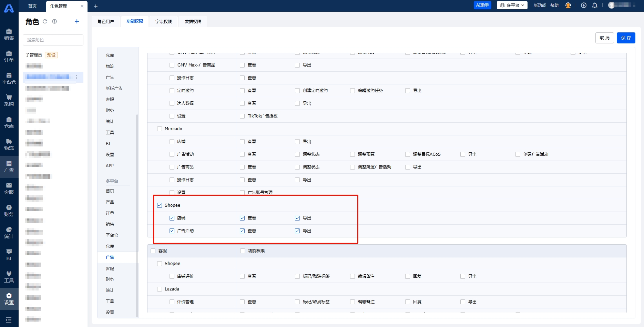Click the refresh icon beside 角色 title
Screen dimensions: 644x327
[x=45, y=21]
